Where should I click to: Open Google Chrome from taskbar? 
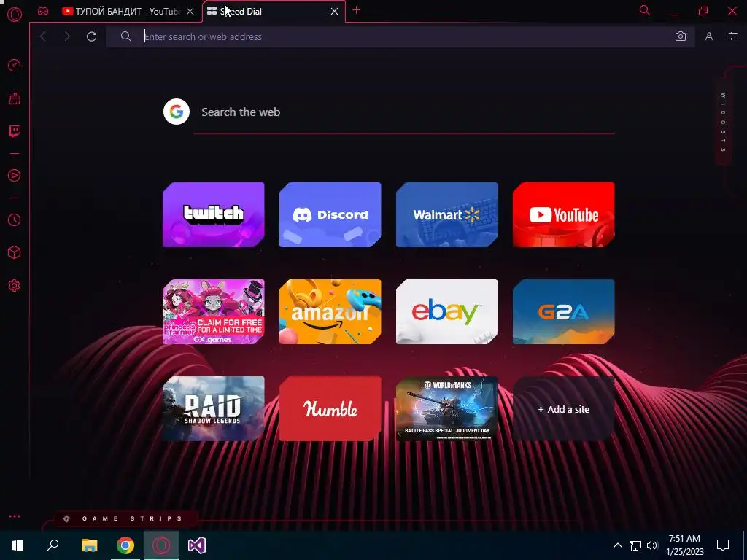coord(125,545)
